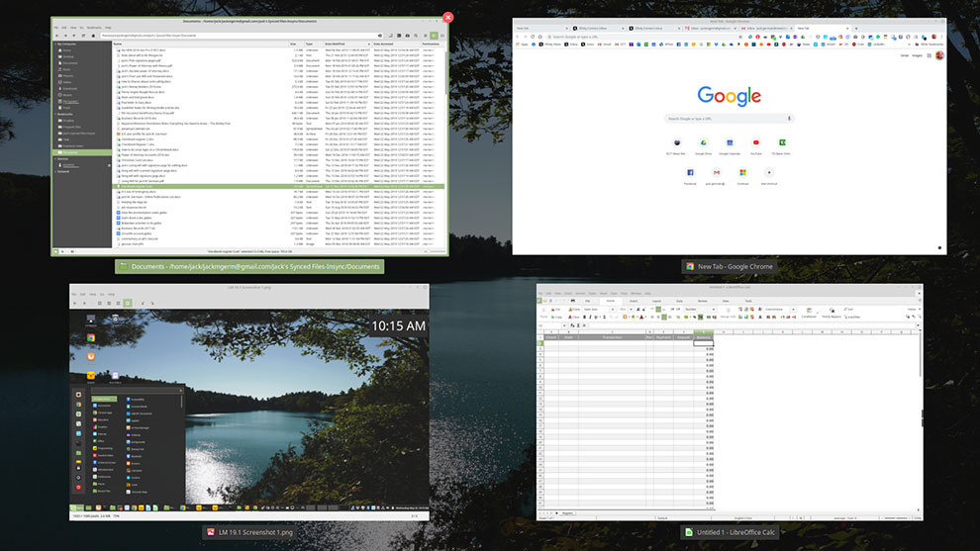980x551 pixels.
Task: Switch to Insert tab in Calc notebookbar
Action: click(x=634, y=301)
